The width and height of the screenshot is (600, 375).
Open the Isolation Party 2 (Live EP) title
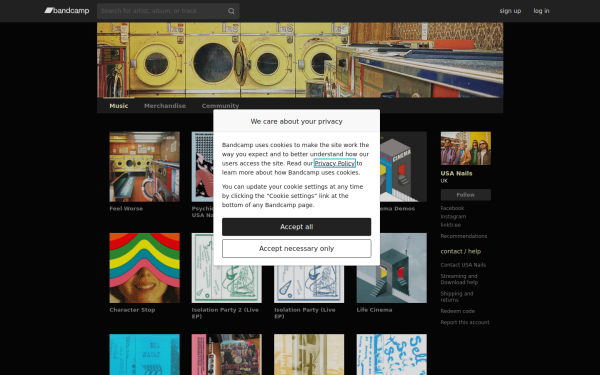pyautogui.click(x=225, y=313)
